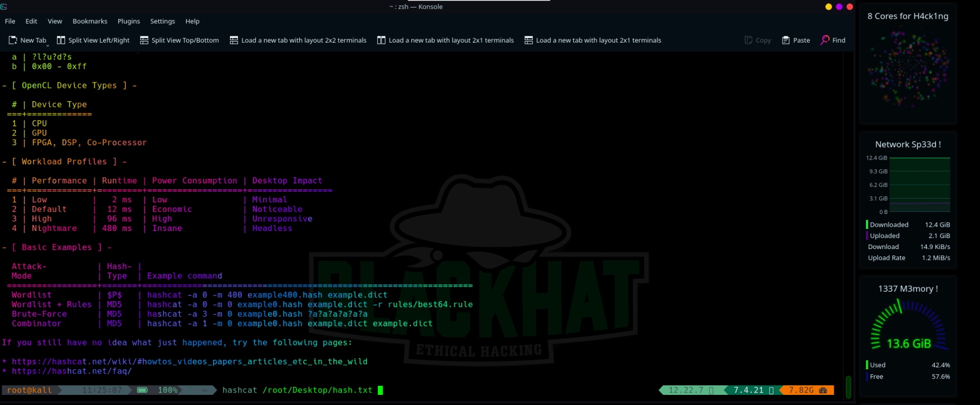The height and width of the screenshot is (405, 980).
Task: Click the Free 57.6% memory entry
Action: tap(908, 376)
